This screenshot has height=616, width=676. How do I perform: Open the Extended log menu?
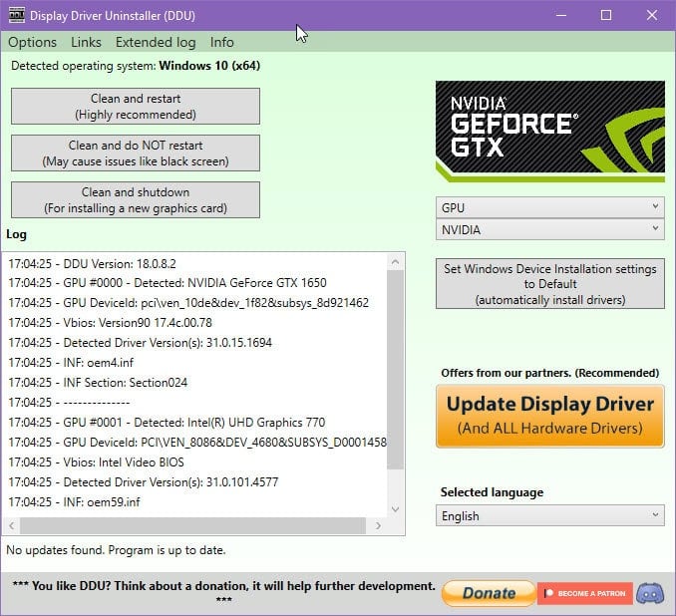click(156, 42)
